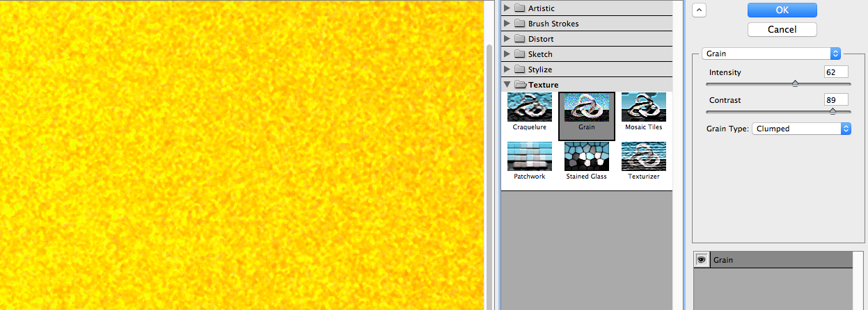868x310 pixels.
Task: Expand the Brush Strokes category
Action: [507, 24]
